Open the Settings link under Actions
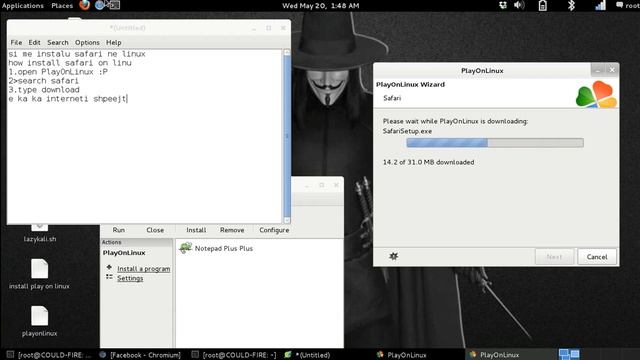 tap(130, 278)
